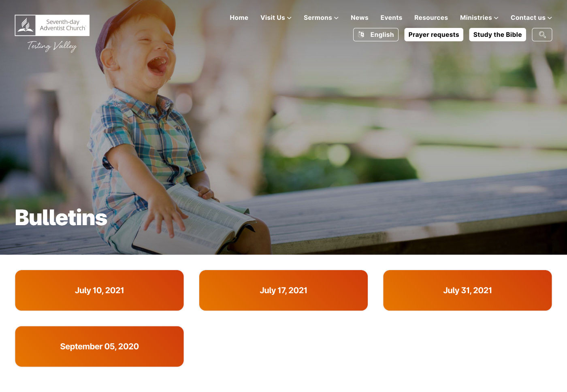Open the English language selector

pyautogui.click(x=376, y=35)
